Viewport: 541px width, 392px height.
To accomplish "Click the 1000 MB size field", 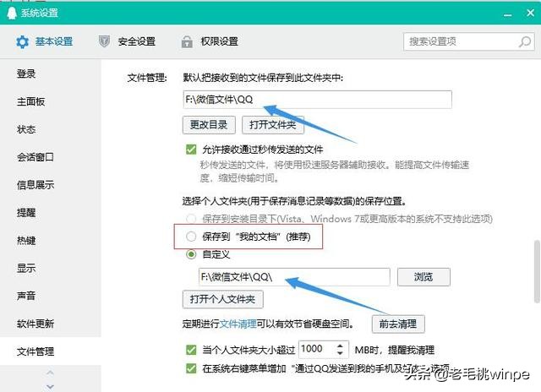I will (x=316, y=349).
